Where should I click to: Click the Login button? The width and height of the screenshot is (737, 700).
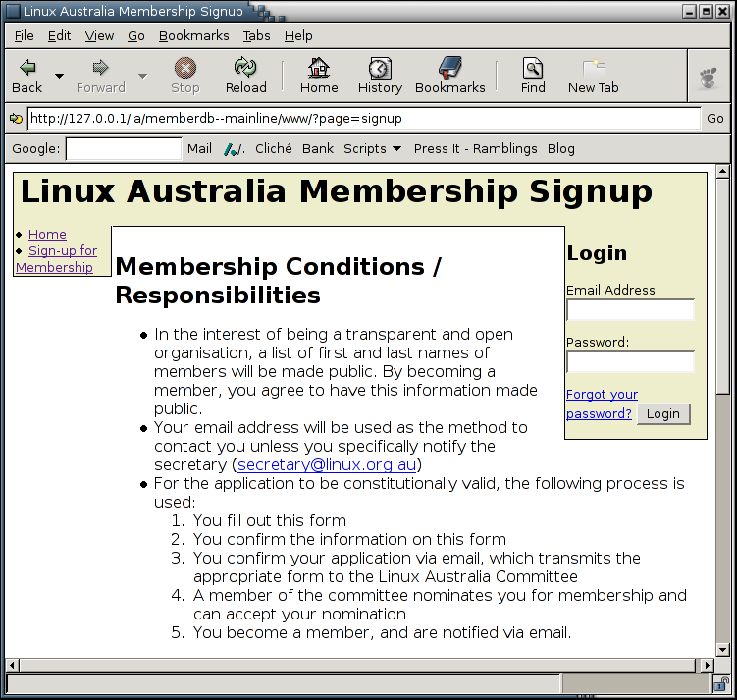point(663,414)
